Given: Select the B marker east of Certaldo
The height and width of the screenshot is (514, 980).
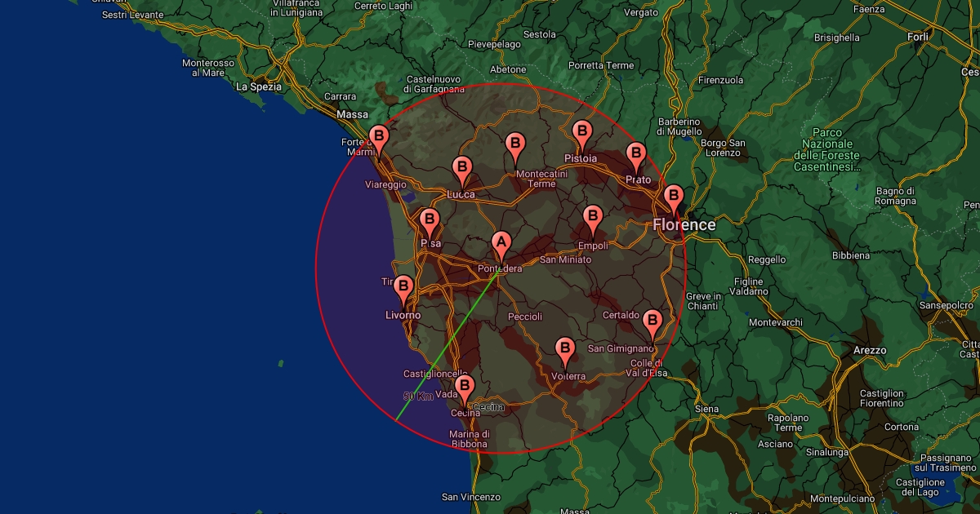Looking at the screenshot, I should pos(652,321).
